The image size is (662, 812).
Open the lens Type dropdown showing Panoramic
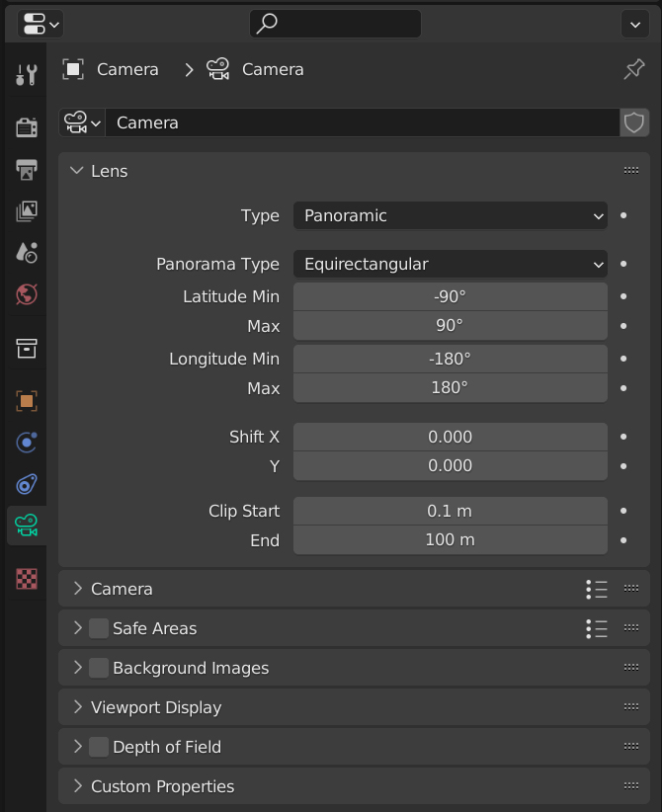tap(451, 215)
